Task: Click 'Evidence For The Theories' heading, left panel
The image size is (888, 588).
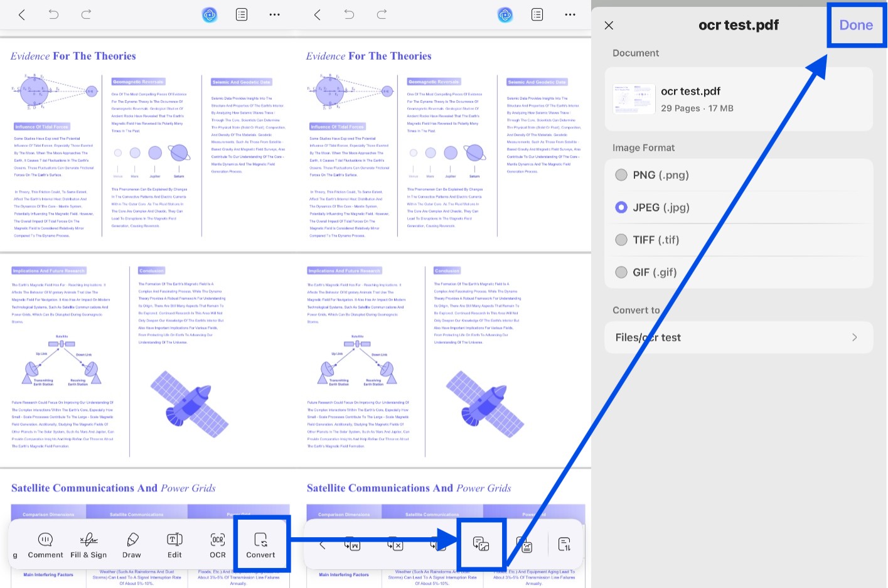Action: coord(73,56)
